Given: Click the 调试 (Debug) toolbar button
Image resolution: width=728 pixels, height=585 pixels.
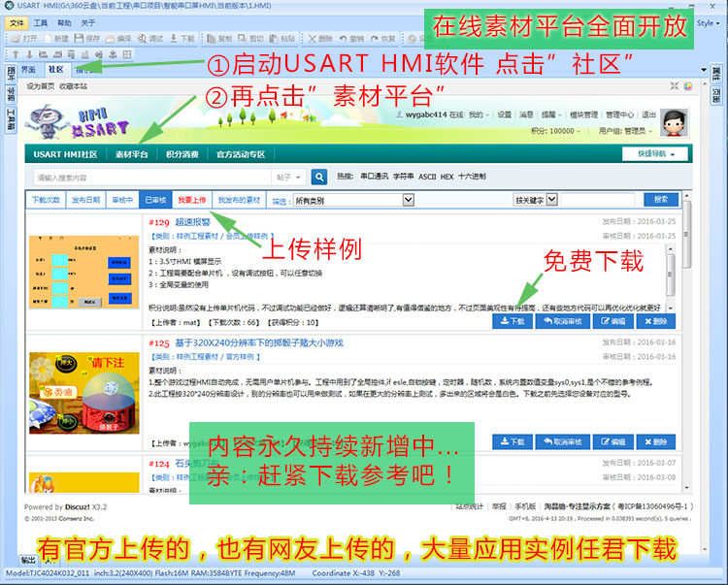Looking at the screenshot, I should pos(150,39).
